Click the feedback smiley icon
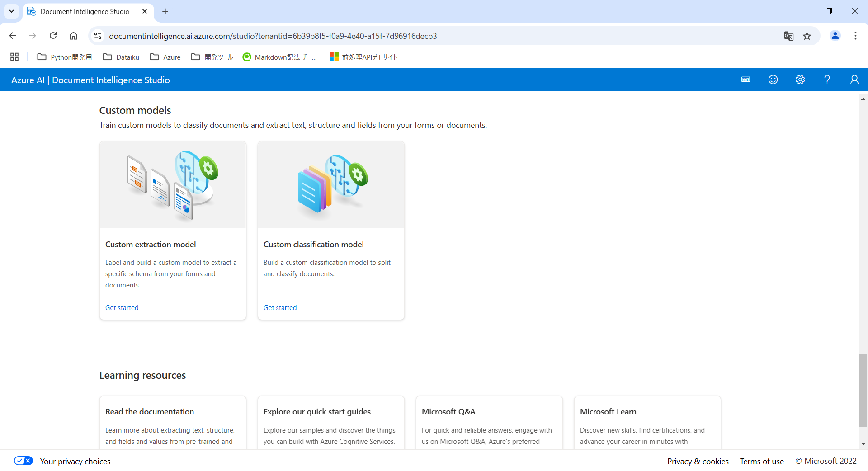 773,80
